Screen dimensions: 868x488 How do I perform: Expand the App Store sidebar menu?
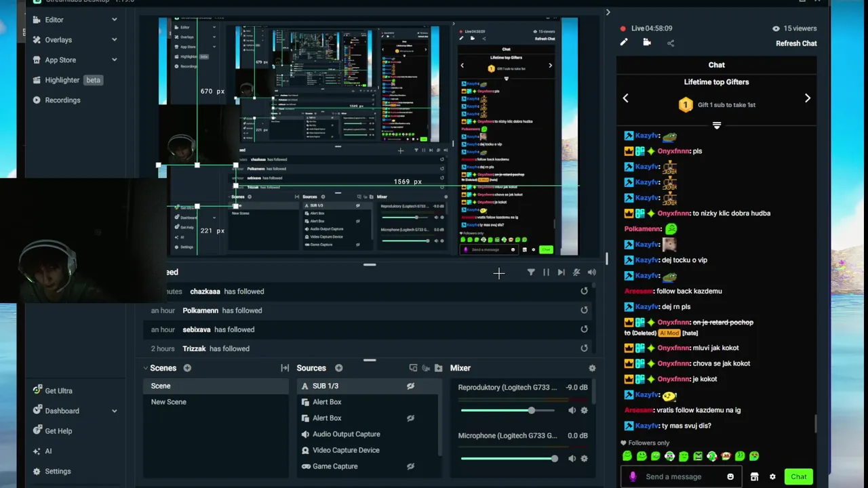[x=114, y=60]
